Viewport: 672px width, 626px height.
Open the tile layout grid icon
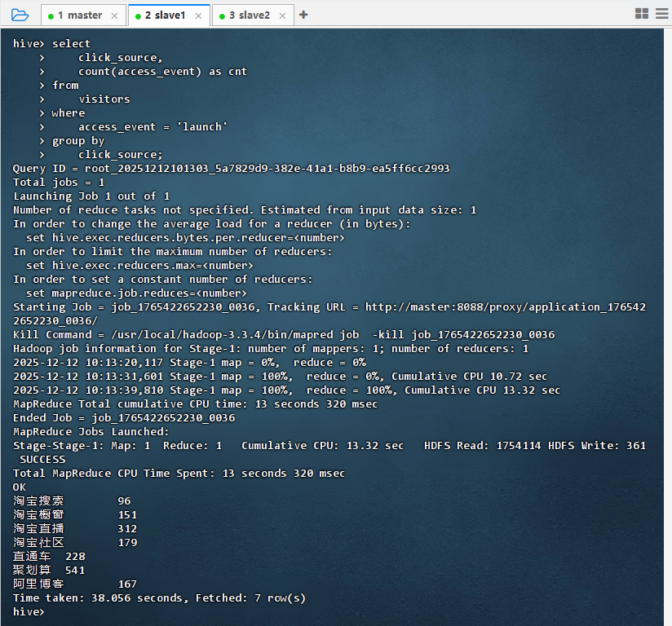coord(642,14)
